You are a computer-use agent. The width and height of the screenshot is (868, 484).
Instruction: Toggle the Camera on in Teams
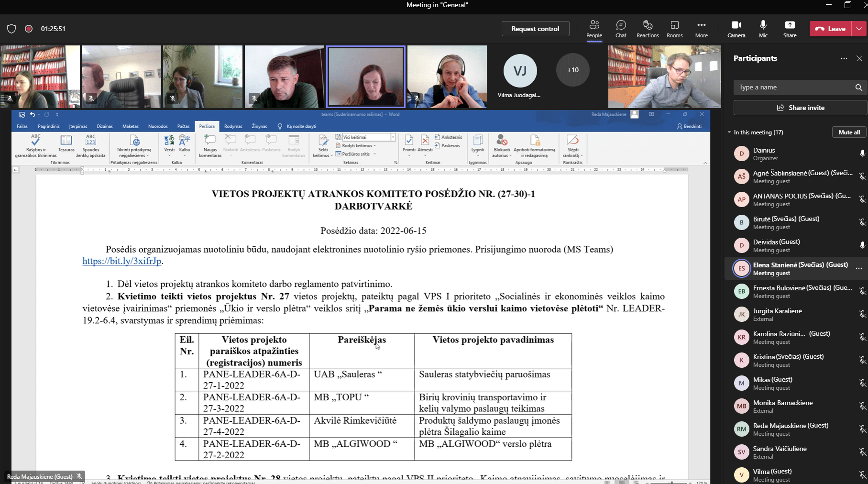pos(736,28)
